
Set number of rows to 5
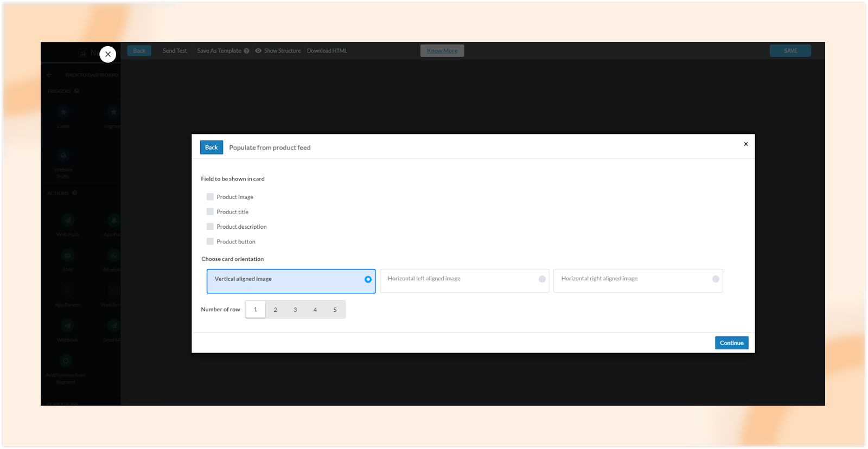tap(335, 310)
